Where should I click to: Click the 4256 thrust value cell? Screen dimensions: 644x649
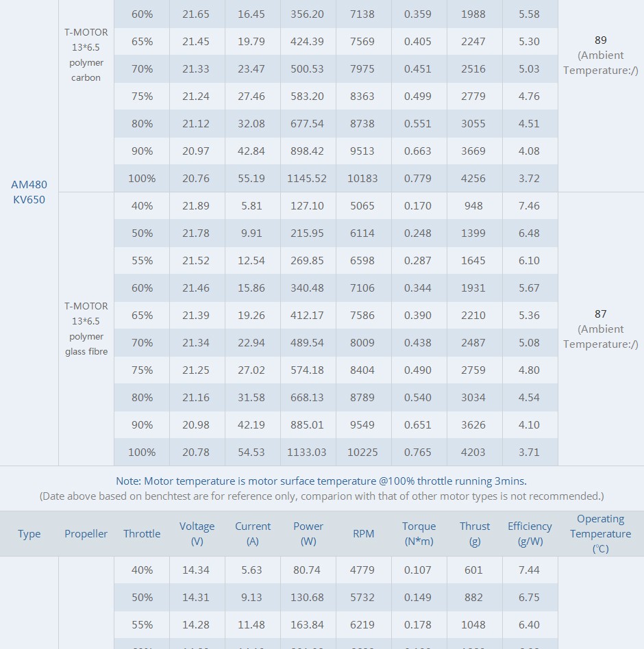(475, 179)
